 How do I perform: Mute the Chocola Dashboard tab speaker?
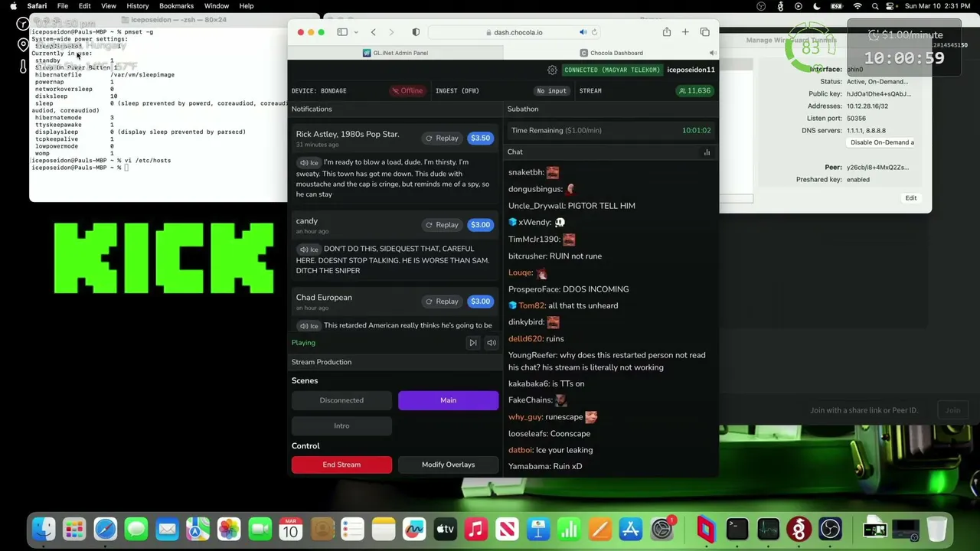coord(712,53)
